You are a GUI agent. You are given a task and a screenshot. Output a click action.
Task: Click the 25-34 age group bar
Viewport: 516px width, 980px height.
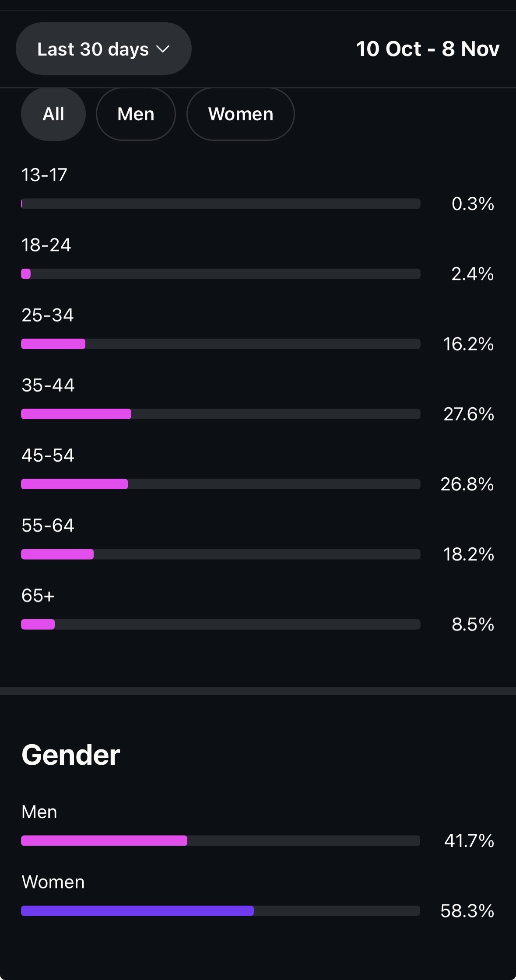pos(221,344)
